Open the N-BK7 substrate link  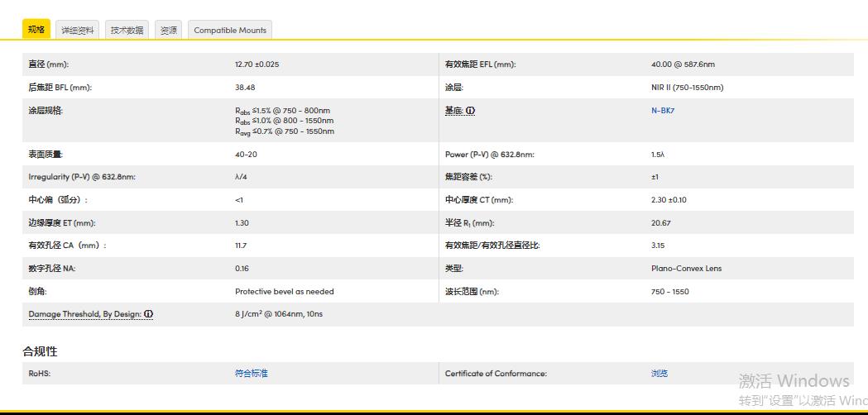[x=663, y=110]
